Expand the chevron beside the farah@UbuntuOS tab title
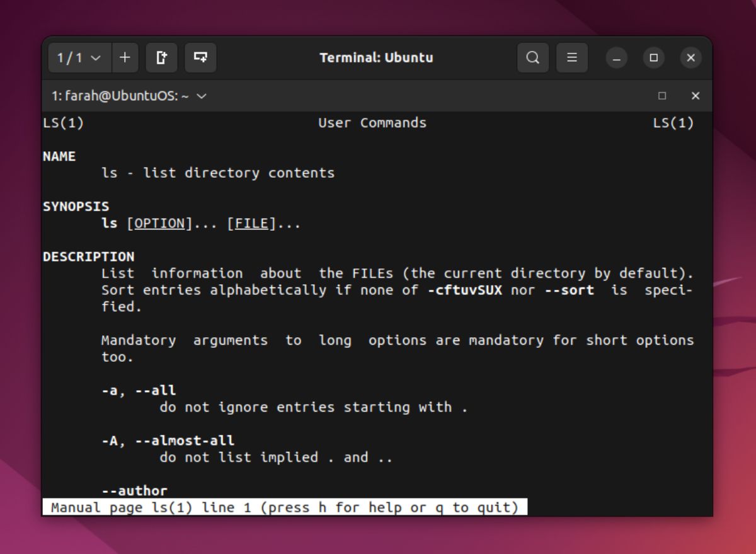 pyautogui.click(x=200, y=96)
